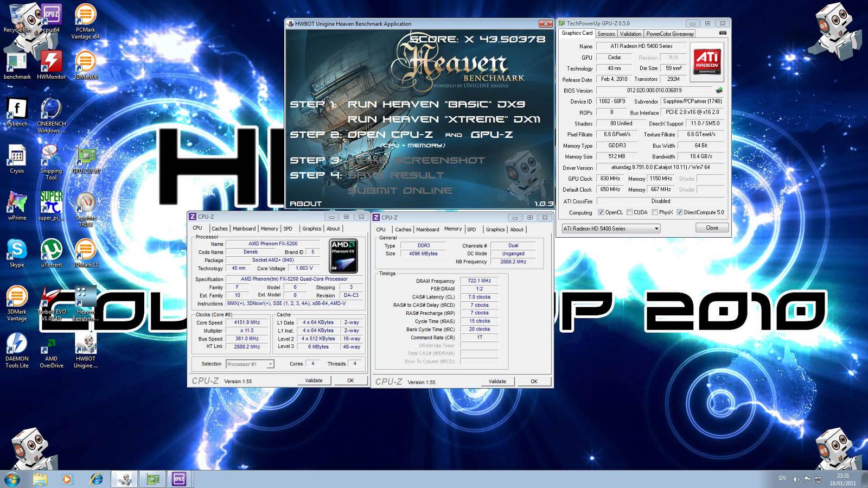
Task: Launch wPrime from desktop
Action: (17, 206)
